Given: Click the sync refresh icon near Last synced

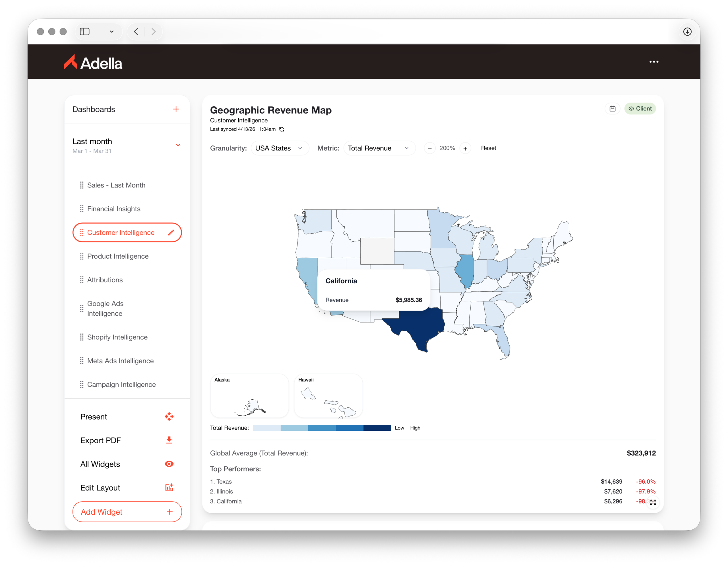Looking at the screenshot, I should point(282,129).
